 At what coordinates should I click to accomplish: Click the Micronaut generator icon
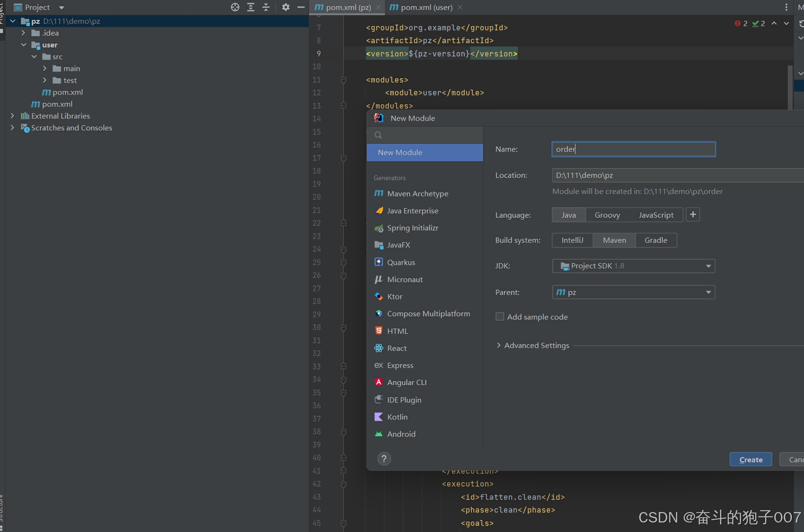(x=379, y=279)
